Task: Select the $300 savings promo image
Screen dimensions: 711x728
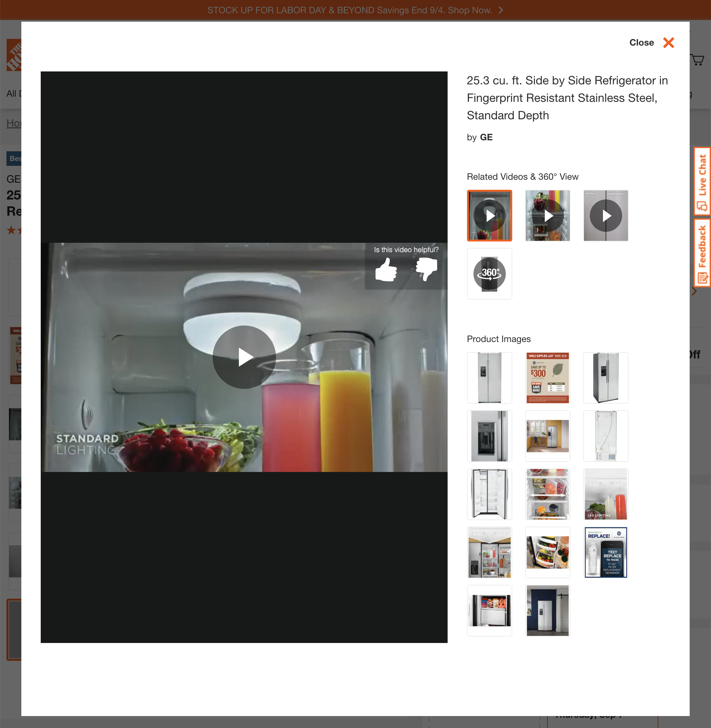Action: click(547, 378)
